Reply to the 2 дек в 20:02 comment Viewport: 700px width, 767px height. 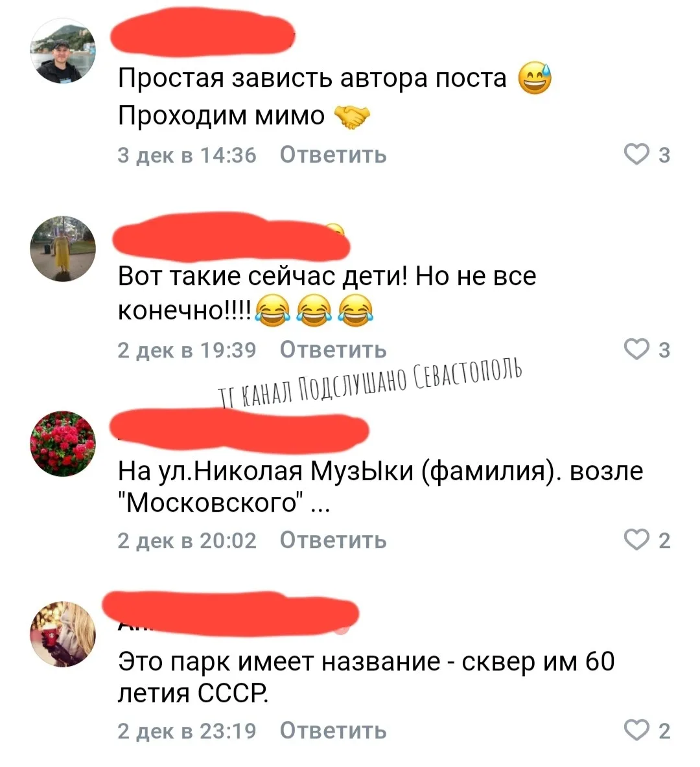(333, 540)
